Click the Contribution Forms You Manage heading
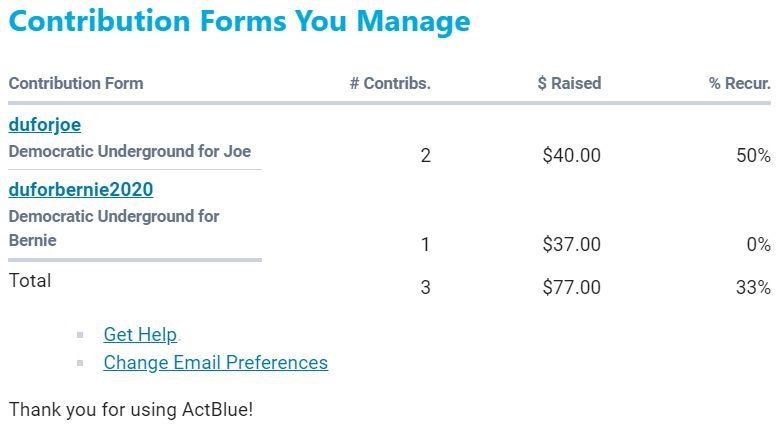The image size is (781, 430). [x=239, y=21]
